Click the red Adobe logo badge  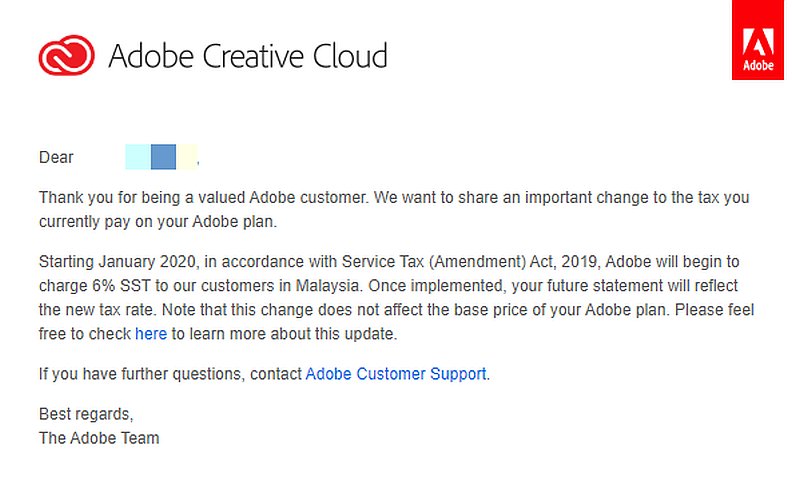point(758,40)
